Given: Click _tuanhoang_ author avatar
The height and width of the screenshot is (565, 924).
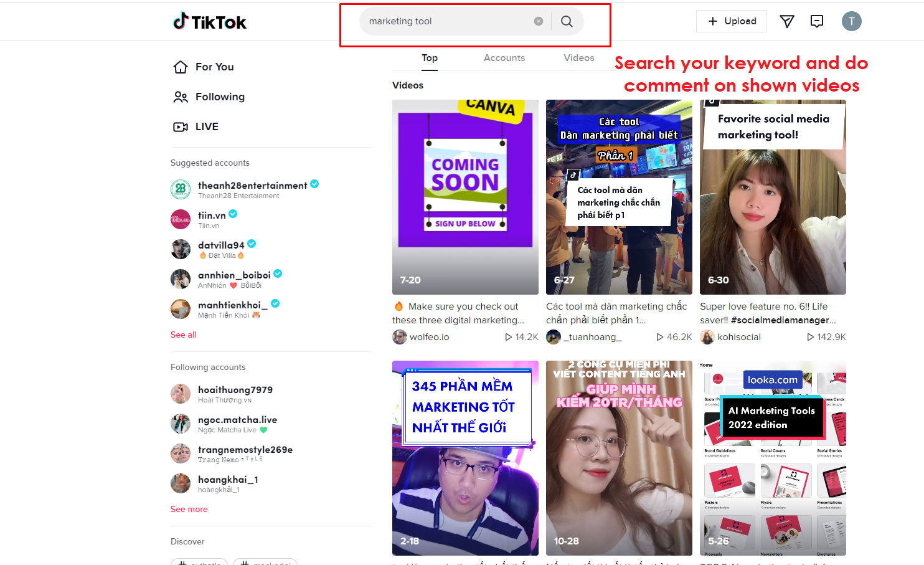Looking at the screenshot, I should point(554,337).
